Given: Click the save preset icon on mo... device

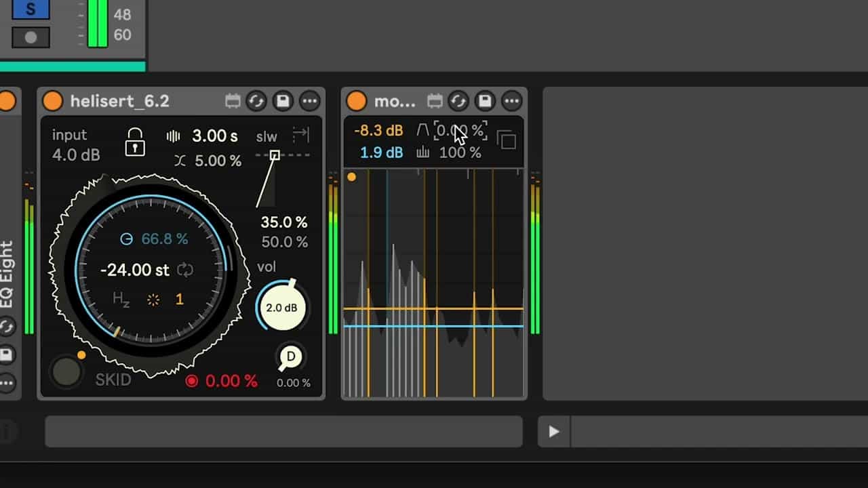Looking at the screenshot, I should tap(485, 102).
